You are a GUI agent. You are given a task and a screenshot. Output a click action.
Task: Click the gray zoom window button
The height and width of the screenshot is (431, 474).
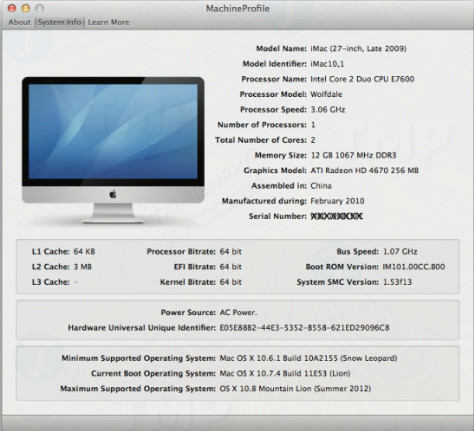point(39,8)
